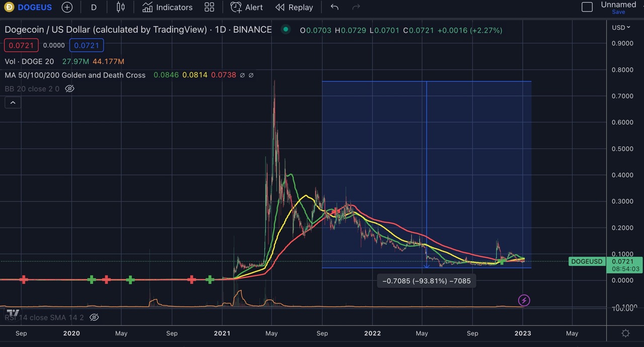Select the DOGEUSD price label

[x=587, y=261]
